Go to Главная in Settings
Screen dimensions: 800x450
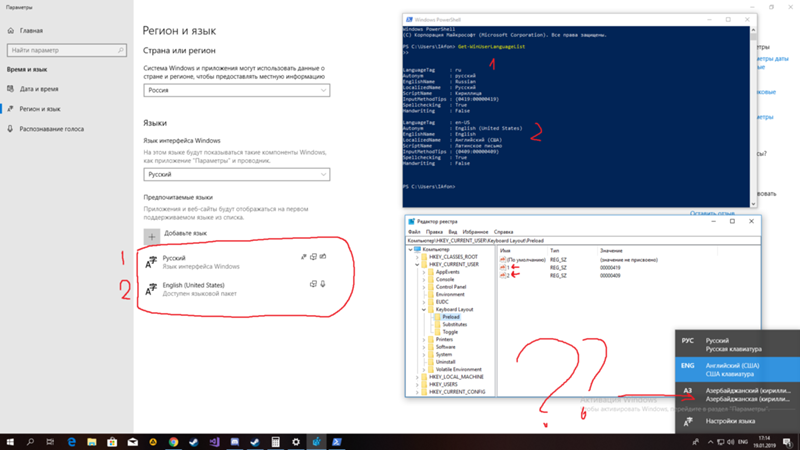coord(31,31)
